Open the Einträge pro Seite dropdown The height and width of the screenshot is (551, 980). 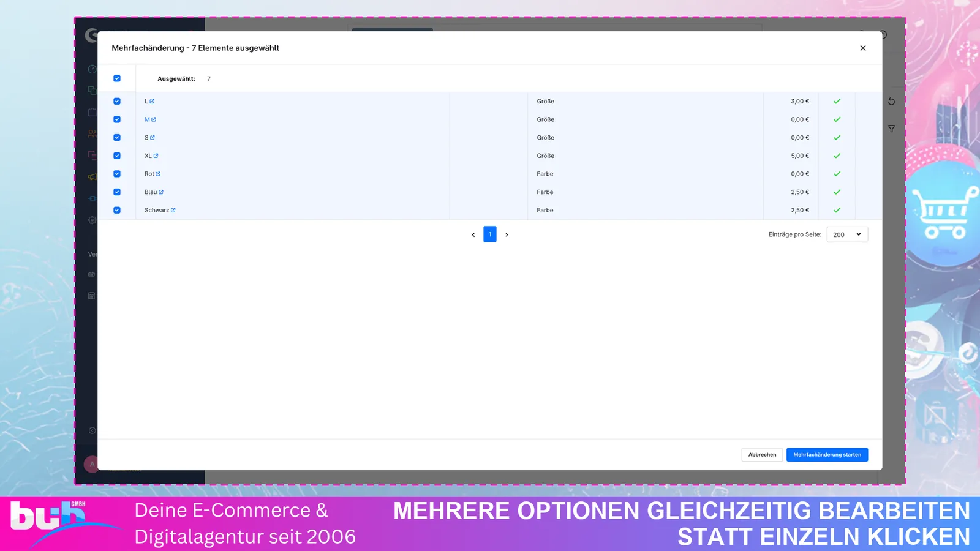(x=847, y=234)
